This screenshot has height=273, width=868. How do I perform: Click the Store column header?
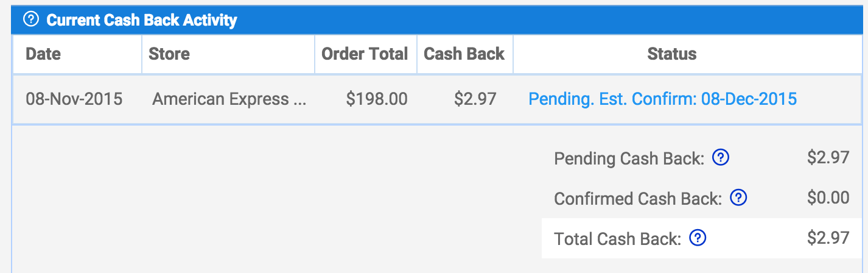coord(169,54)
